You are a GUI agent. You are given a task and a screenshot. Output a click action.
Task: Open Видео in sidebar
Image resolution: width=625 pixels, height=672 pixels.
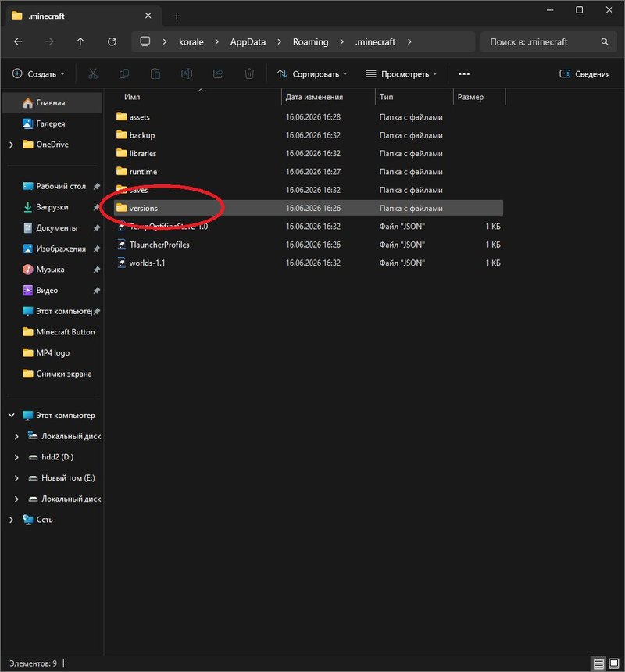coord(52,290)
